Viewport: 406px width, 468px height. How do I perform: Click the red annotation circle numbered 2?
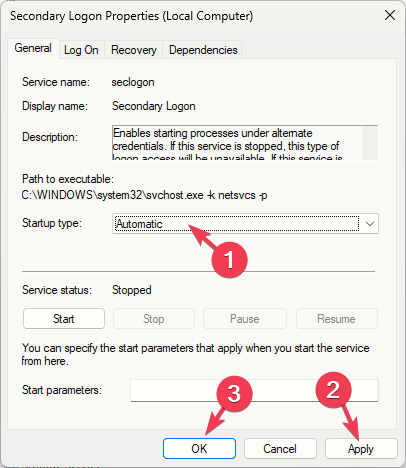coord(333,390)
